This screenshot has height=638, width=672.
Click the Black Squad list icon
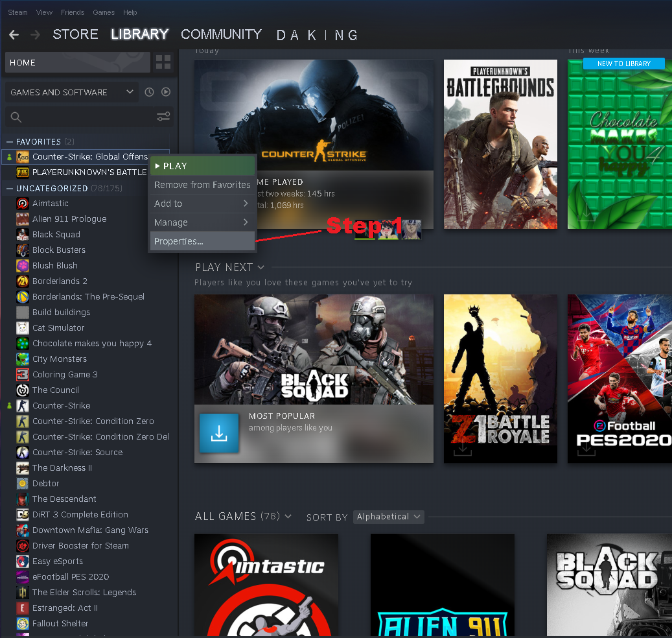pos(22,235)
